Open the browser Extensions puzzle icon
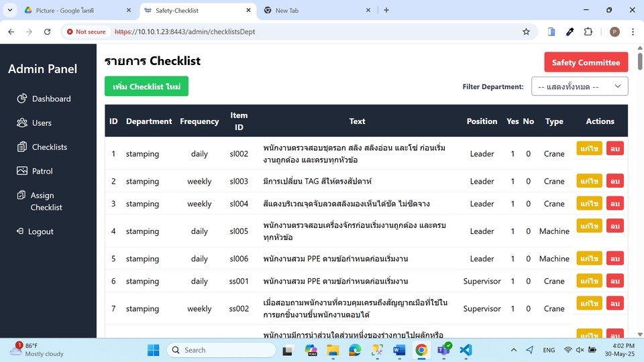 (x=588, y=32)
